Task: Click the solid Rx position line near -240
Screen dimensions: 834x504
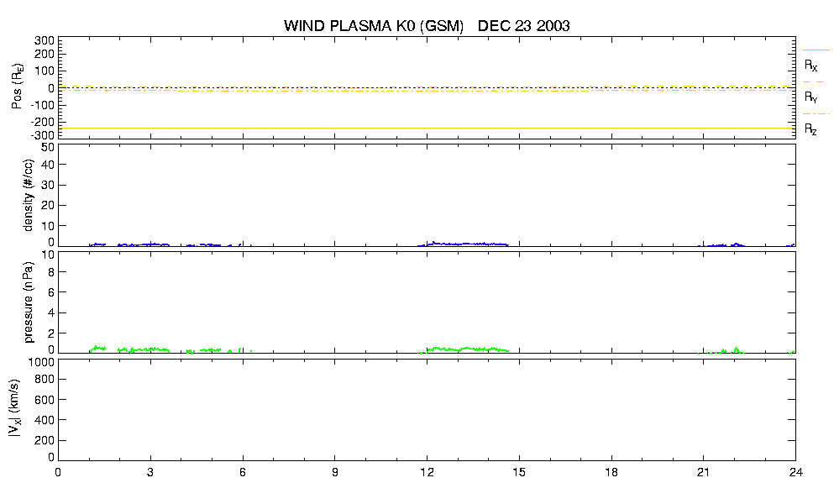Action: [427, 129]
